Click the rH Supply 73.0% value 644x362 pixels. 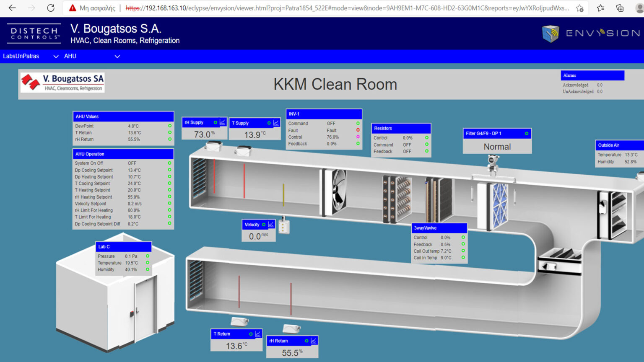tap(204, 134)
